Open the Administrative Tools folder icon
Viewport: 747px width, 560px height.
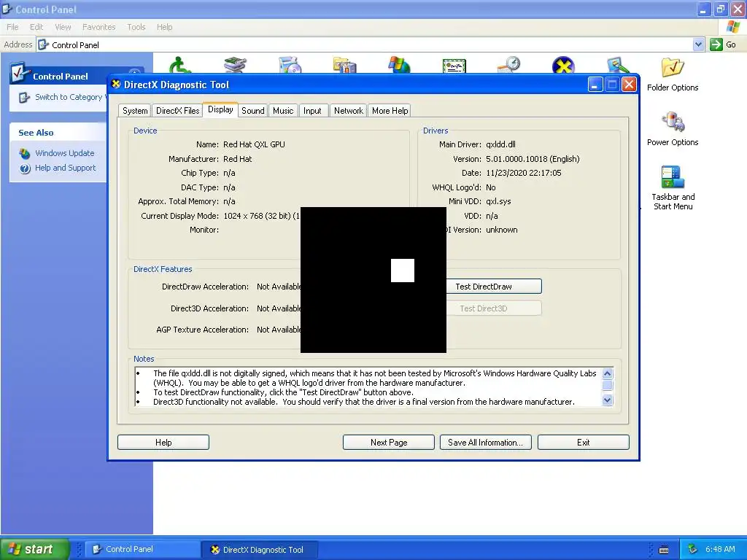[345, 65]
